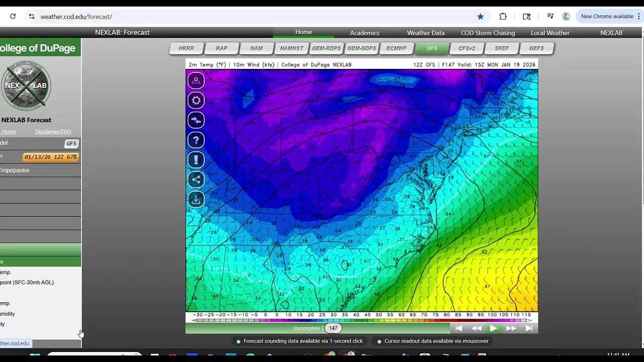
Task: Select the ECMWF model
Action: pos(396,48)
